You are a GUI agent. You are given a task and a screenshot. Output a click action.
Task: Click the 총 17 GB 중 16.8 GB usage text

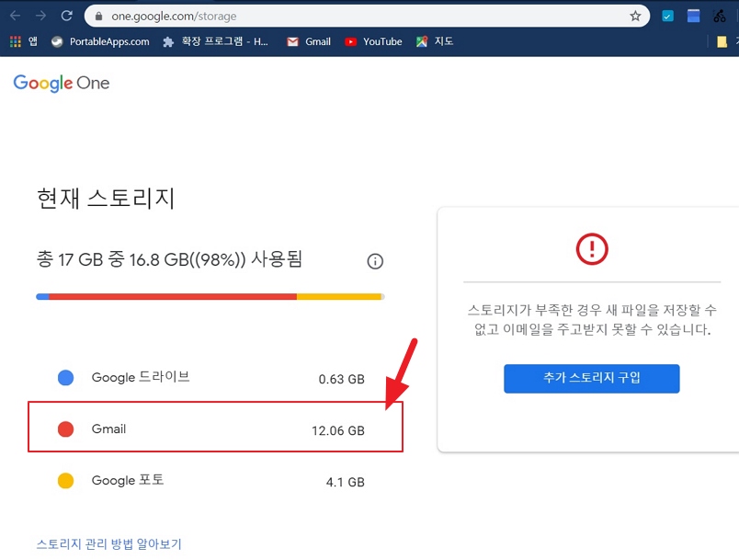click(x=169, y=259)
